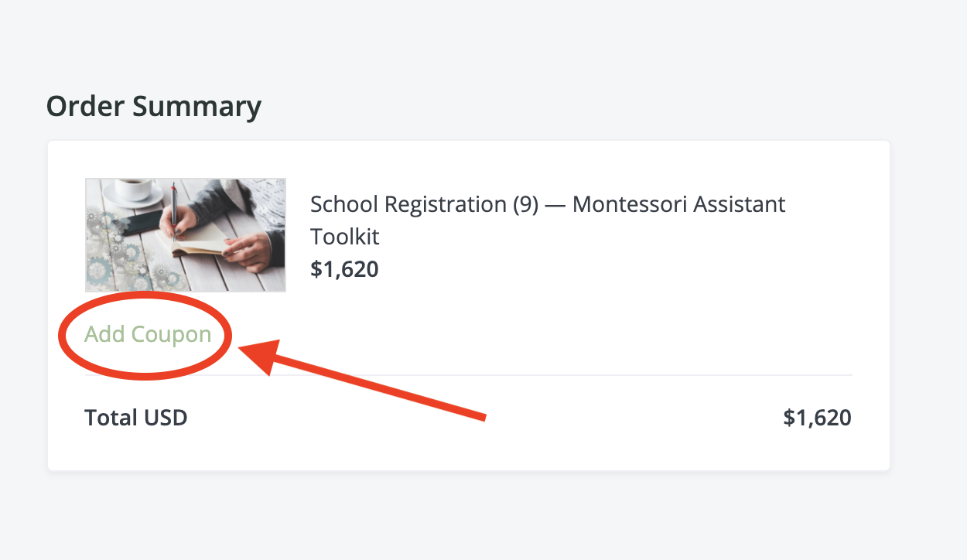Viewport: 967px width, 560px height.
Task: Click the word Toolkit in product name
Action: tap(345, 236)
